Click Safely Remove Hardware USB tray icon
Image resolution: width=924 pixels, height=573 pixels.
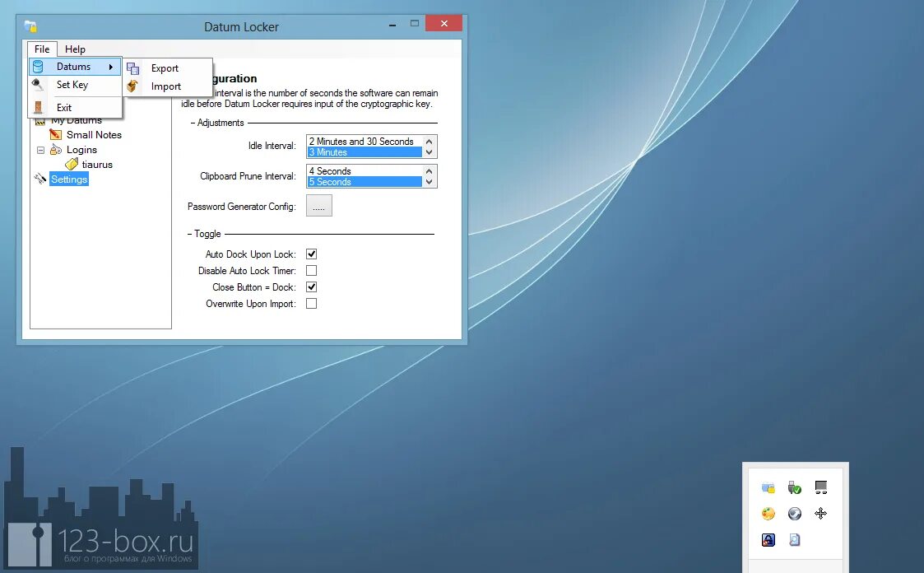tap(794, 487)
